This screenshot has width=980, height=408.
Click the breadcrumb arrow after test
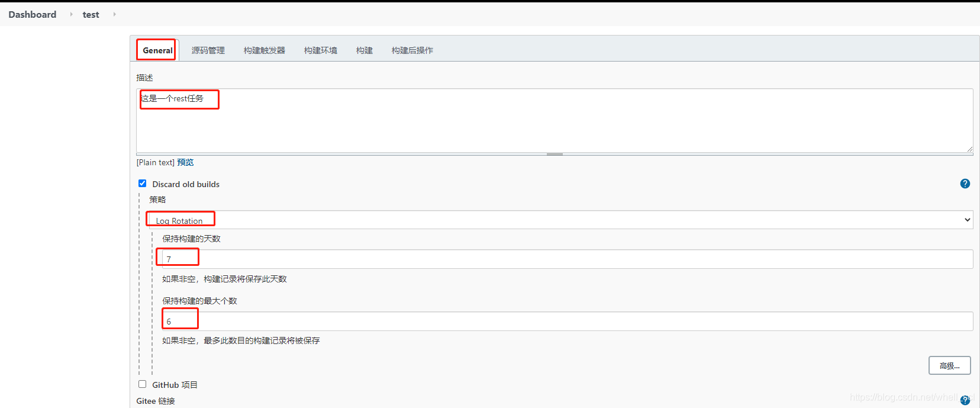(x=114, y=14)
